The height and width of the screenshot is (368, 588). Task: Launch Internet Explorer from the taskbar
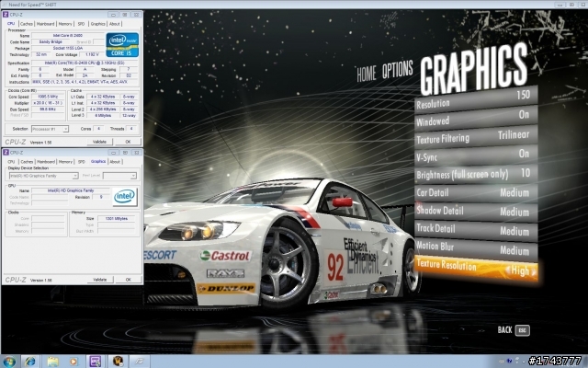tap(30, 362)
